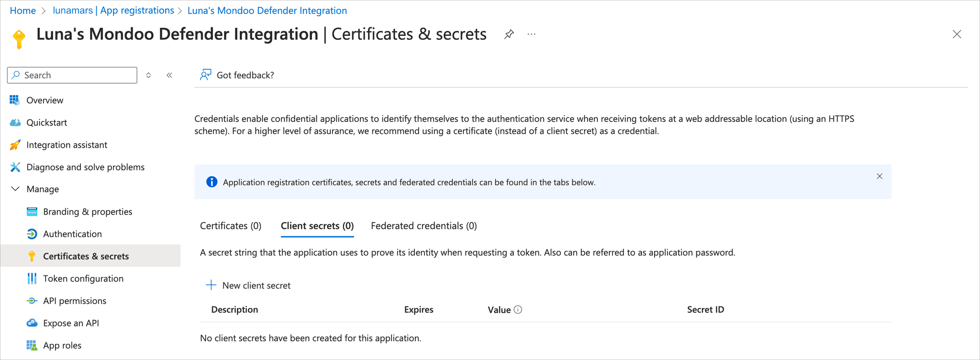
Task: Click New client secret button
Action: [248, 285]
